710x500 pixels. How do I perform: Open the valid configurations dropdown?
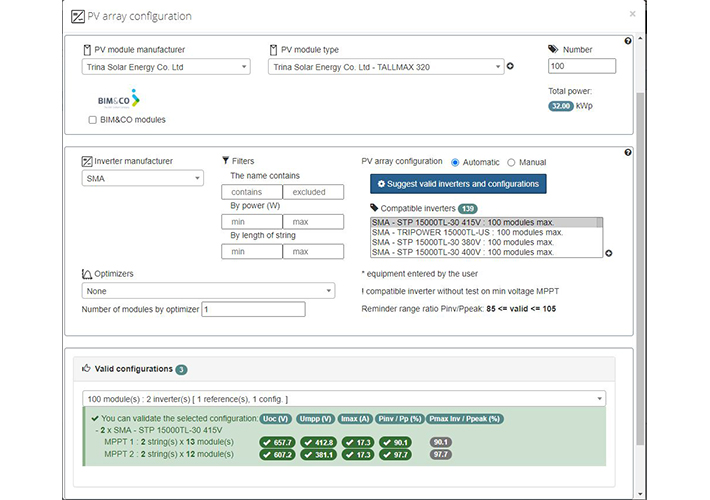pos(344,399)
